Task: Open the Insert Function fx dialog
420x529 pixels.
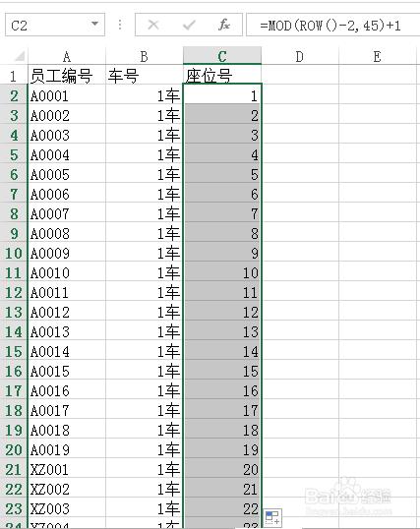Action: tap(224, 25)
